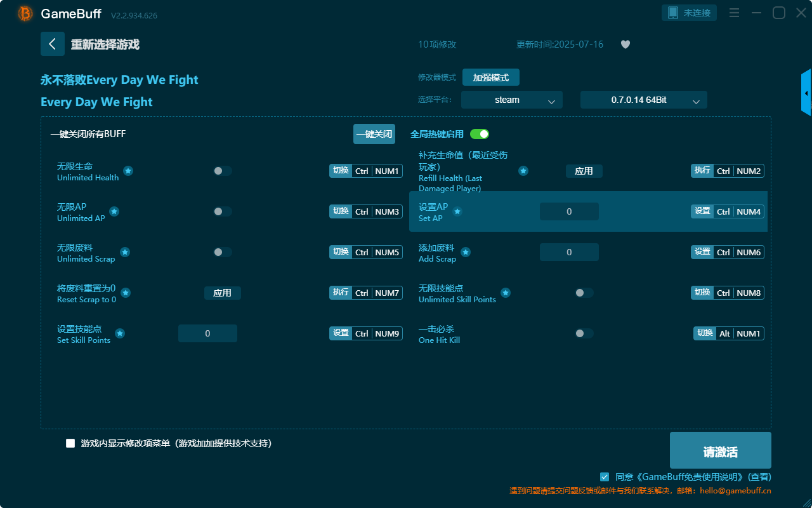Click the Set Skill Points value field
This screenshot has width=812, height=508.
[207, 333]
